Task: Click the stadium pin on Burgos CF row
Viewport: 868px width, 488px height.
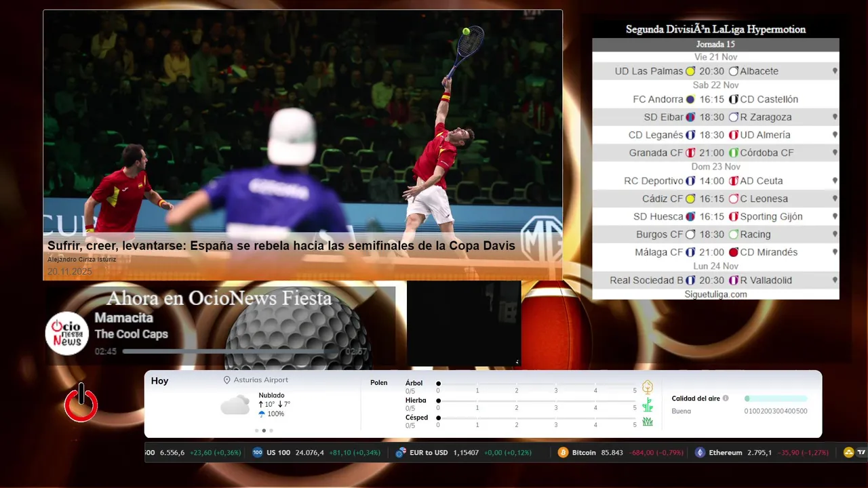Action: pyautogui.click(x=835, y=235)
